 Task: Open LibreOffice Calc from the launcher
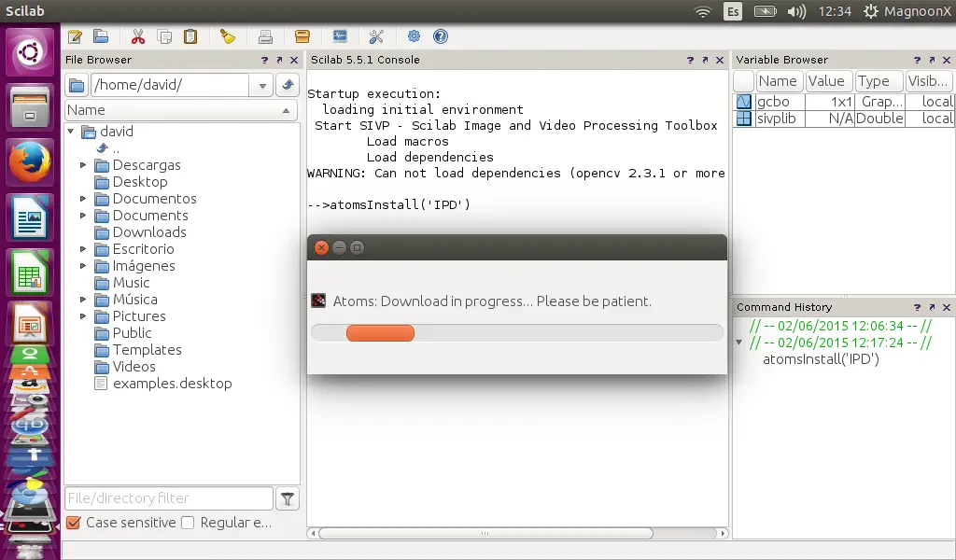(30, 272)
